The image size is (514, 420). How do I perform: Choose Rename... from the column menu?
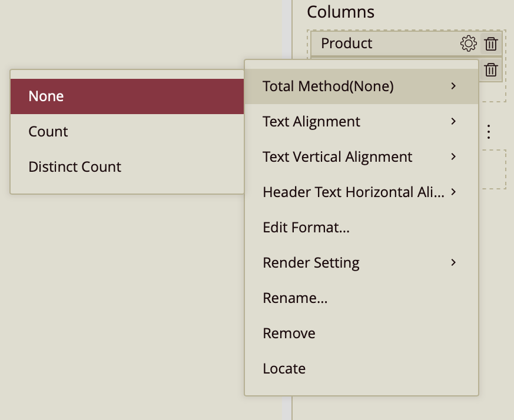click(295, 298)
